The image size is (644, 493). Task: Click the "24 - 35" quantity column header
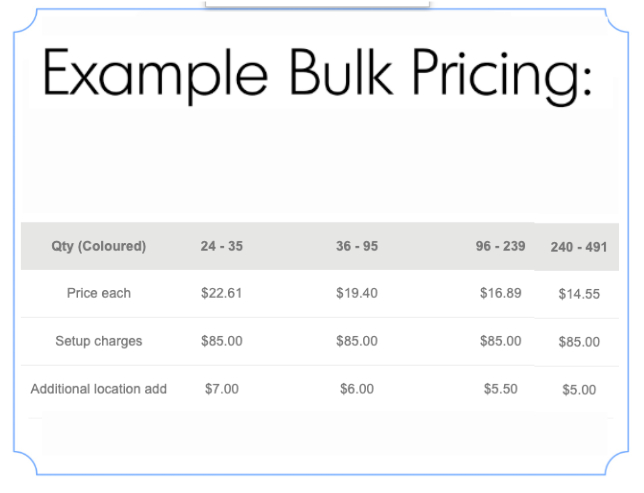click(x=221, y=246)
